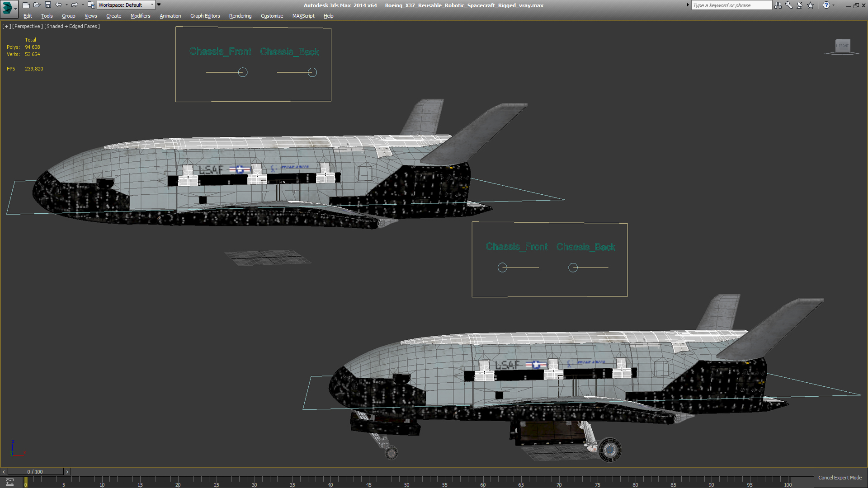
Task: Open the 3ds Max application menu logo
Action: click(x=8, y=8)
